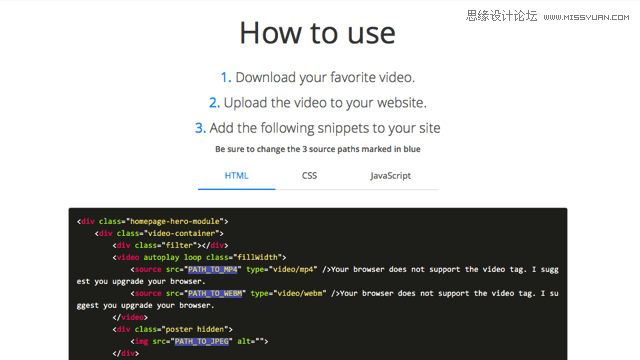Screen dimensions: 640x360
Task: Click note about 3 source paths in blue
Action: pos(318,149)
